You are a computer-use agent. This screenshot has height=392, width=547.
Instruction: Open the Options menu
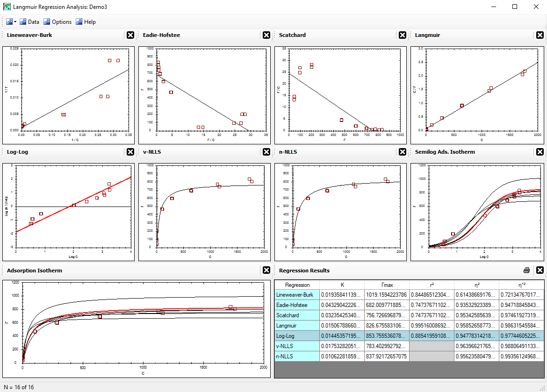click(x=58, y=22)
